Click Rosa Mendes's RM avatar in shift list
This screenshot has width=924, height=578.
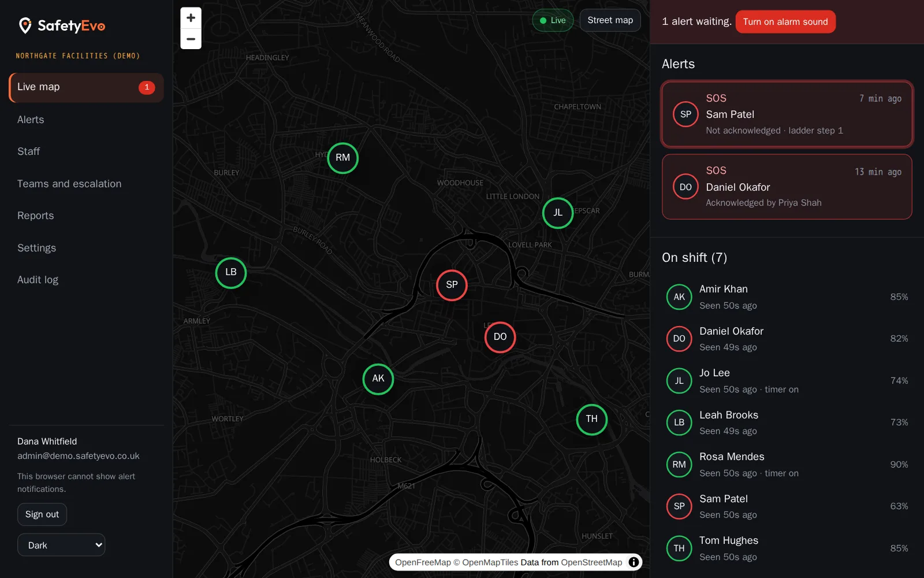click(x=679, y=465)
